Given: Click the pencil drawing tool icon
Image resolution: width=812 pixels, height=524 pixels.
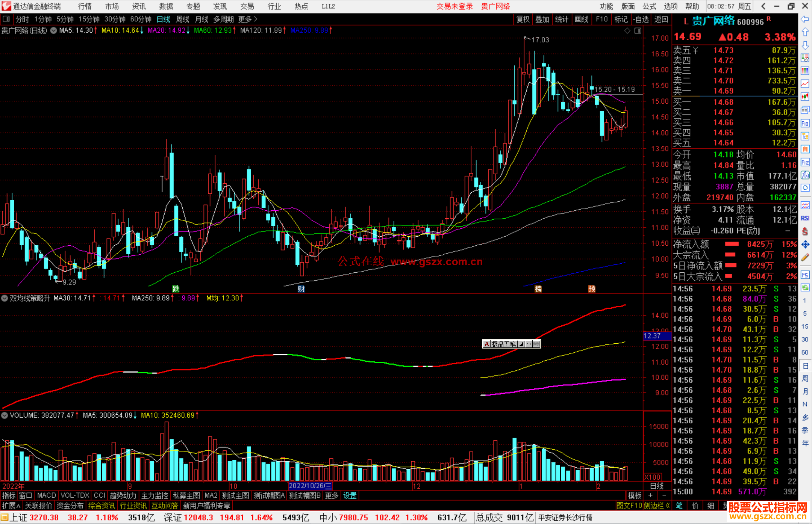Looking at the screenshot, I should click(805, 258).
